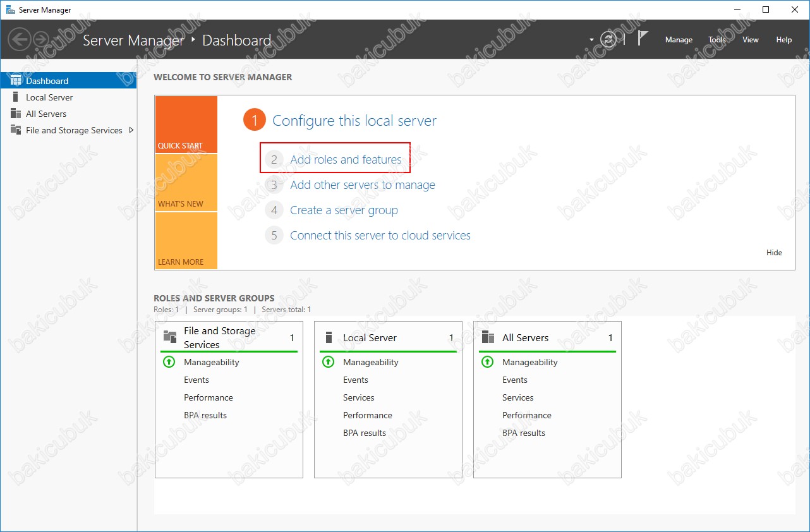
Task: Select the WHAT'S NEW tab
Action: tap(186, 183)
